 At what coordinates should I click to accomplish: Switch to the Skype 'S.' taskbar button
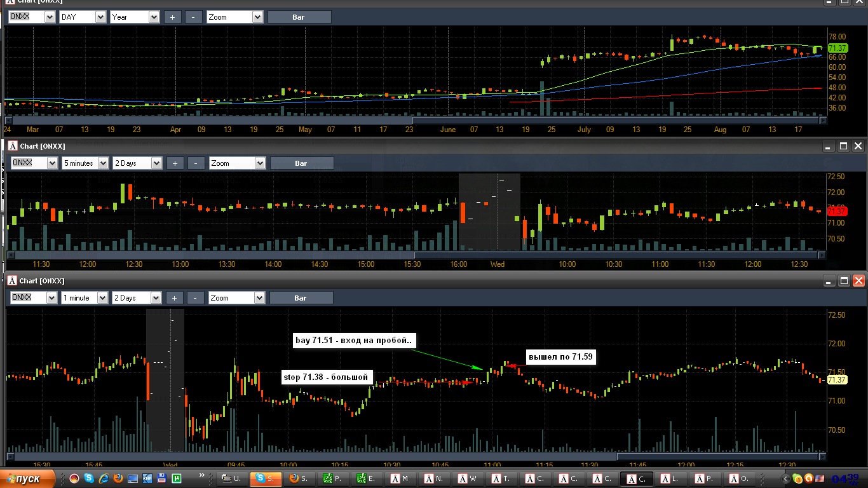266,478
